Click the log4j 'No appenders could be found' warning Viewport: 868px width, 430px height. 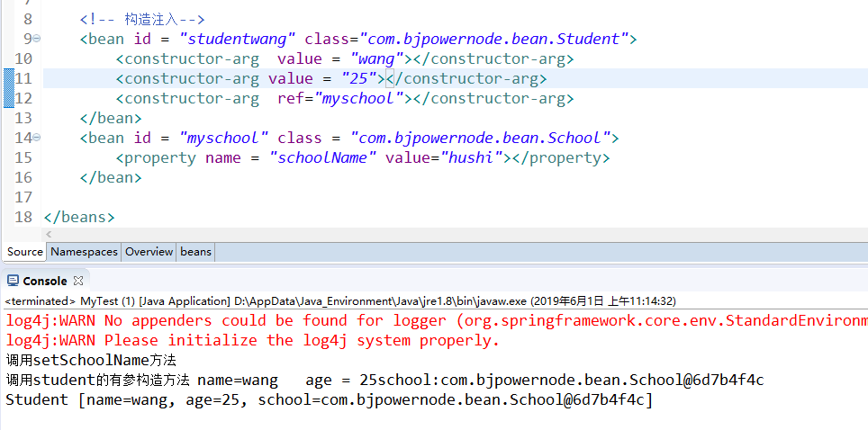436,320
